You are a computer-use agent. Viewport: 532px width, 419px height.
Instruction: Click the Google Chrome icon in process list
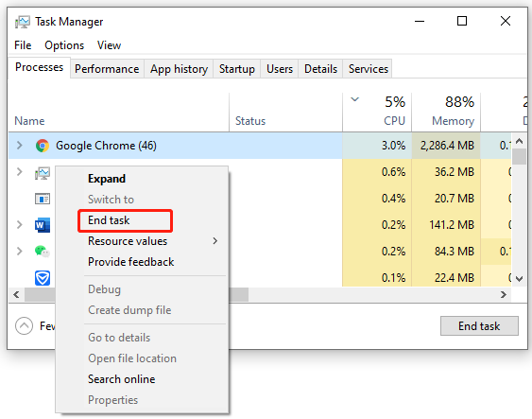click(x=43, y=146)
